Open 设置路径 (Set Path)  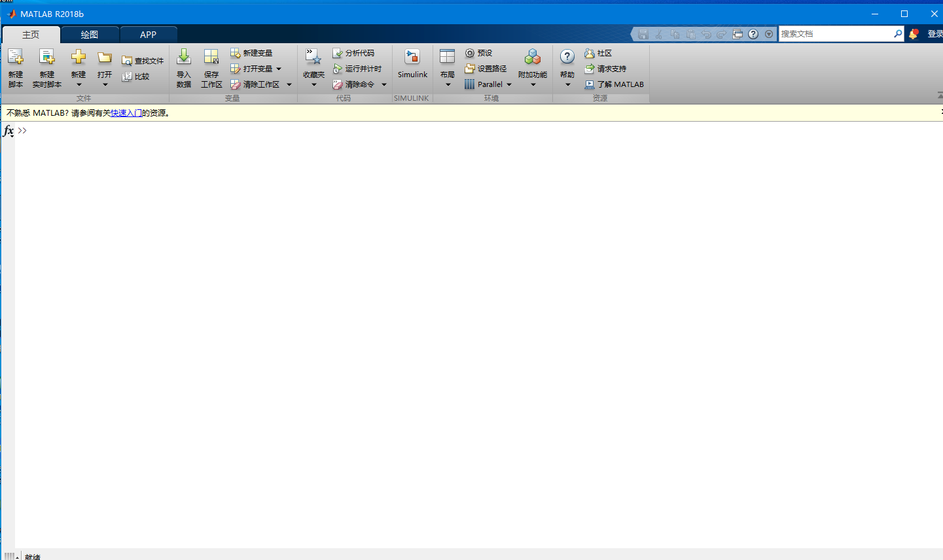tap(486, 69)
